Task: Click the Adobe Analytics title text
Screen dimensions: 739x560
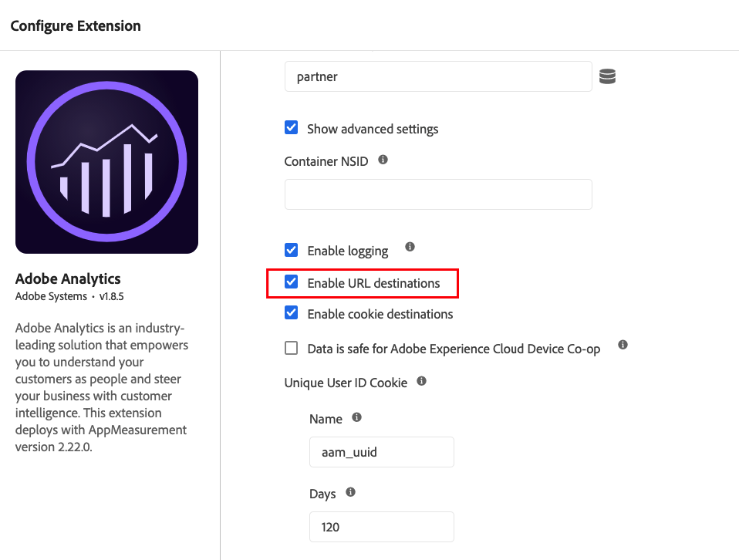Action: pyautogui.click(x=68, y=278)
